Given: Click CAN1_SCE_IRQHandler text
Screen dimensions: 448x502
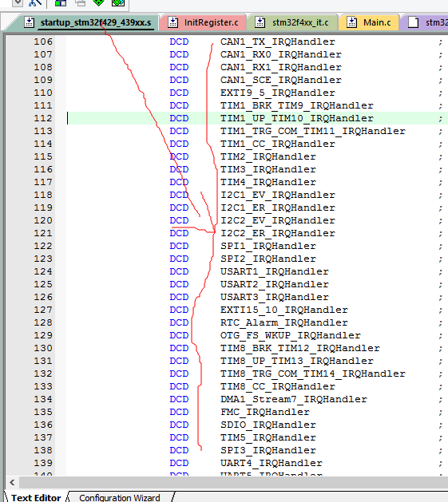Looking at the screenshot, I should 281,81.
